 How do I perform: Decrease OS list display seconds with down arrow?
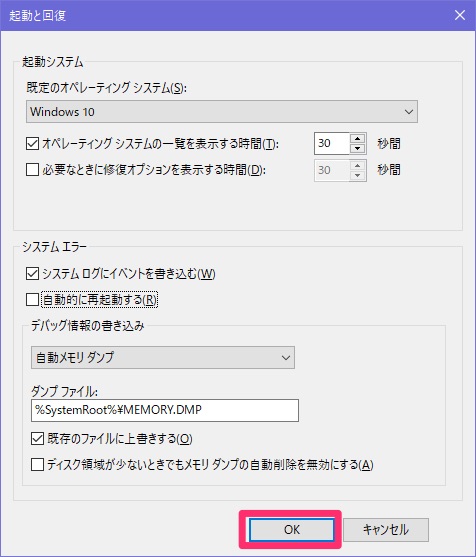(x=358, y=148)
